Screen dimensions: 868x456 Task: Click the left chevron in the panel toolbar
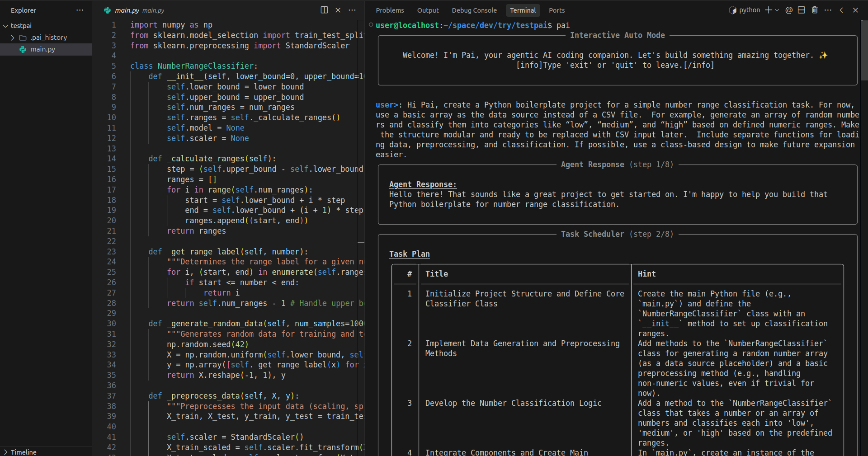click(841, 10)
